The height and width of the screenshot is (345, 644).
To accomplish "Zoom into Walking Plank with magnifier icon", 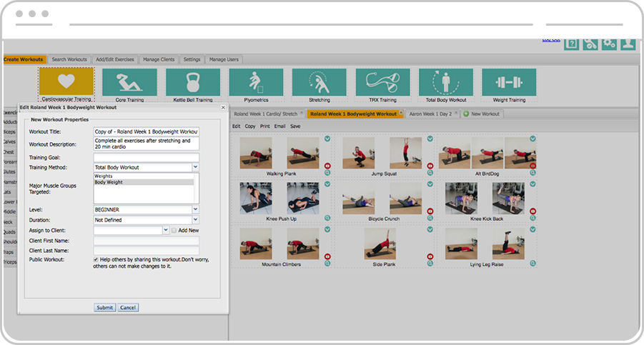I will click(327, 173).
